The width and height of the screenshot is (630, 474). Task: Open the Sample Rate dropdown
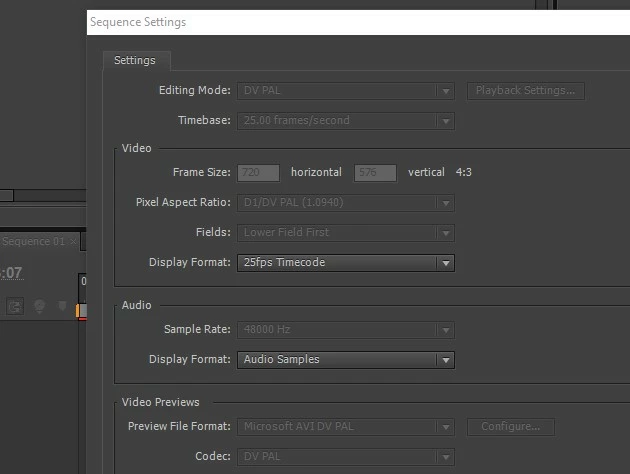[x=346, y=330]
